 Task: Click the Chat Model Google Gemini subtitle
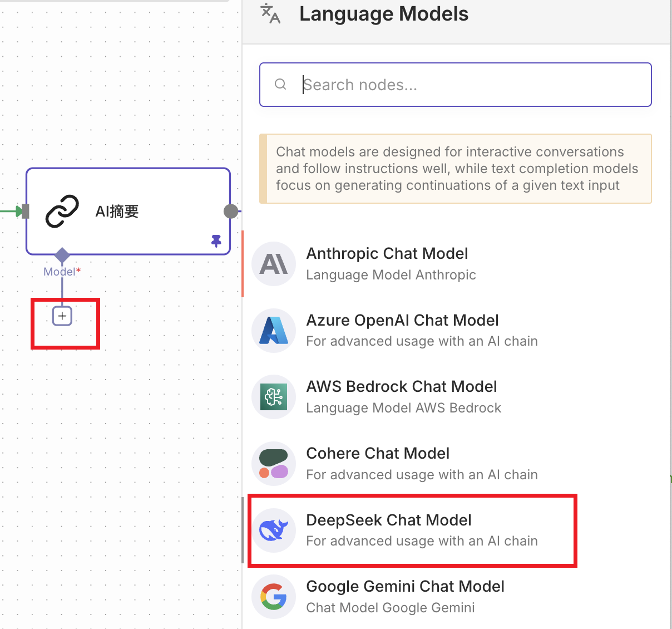(x=391, y=608)
